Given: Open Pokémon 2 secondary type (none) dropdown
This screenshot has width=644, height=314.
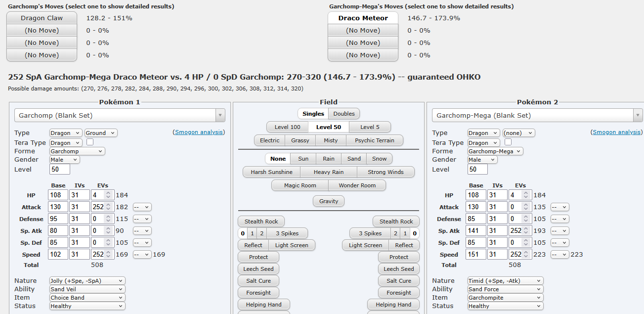Looking at the screenshot, I should pyautogui.click(x=519, y=133).
